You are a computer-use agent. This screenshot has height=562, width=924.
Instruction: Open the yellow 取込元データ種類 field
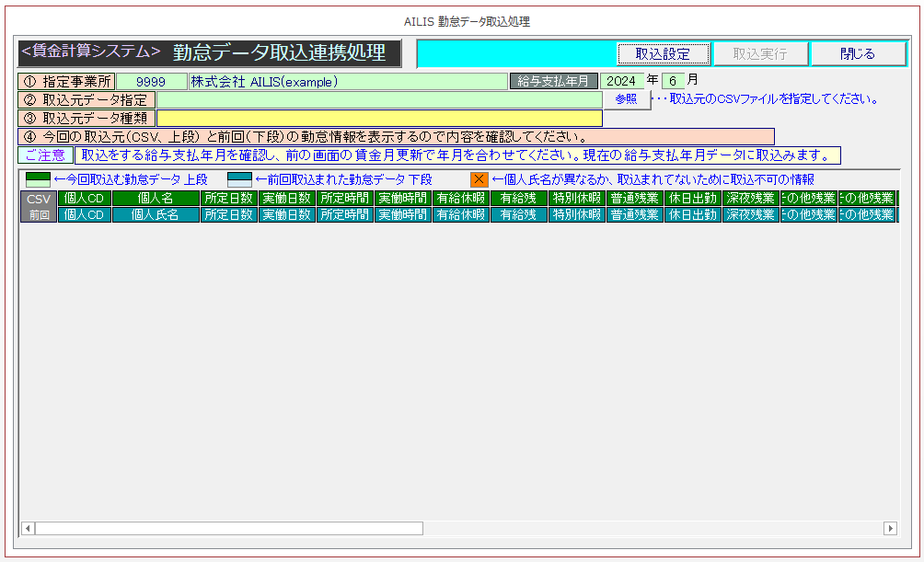click(379, 118)
